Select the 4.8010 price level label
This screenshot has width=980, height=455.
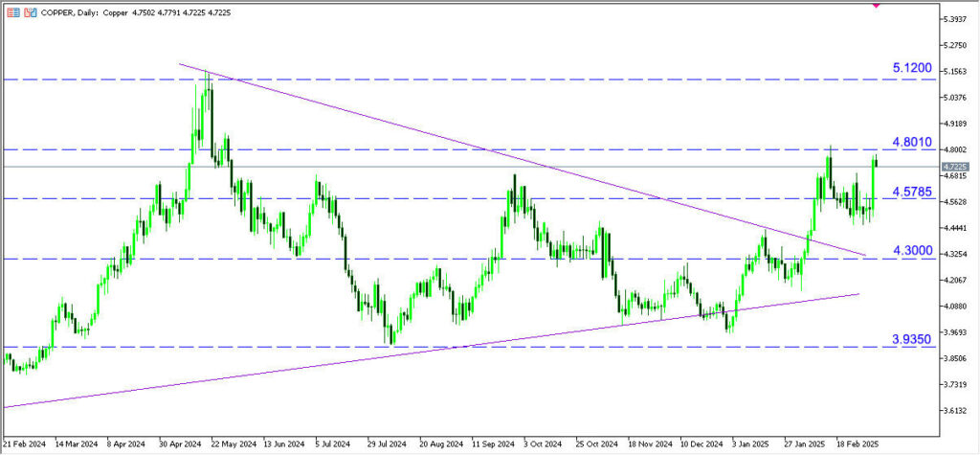pyautogui.click(x=911, y=142)
